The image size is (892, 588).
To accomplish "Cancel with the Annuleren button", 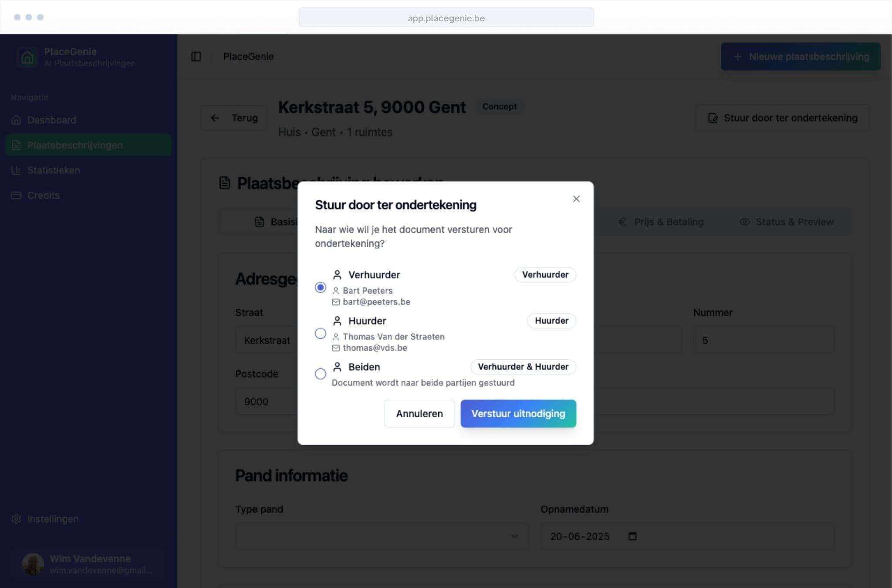I will click(x=419, y=413).
